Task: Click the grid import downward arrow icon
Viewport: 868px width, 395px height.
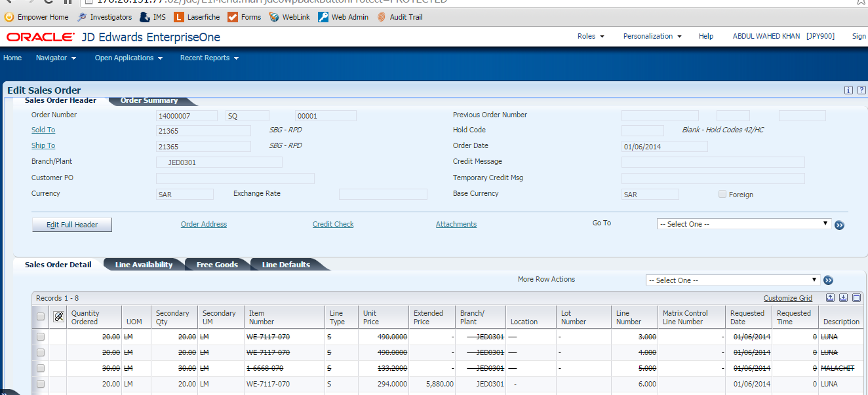Action: point(843,298)
